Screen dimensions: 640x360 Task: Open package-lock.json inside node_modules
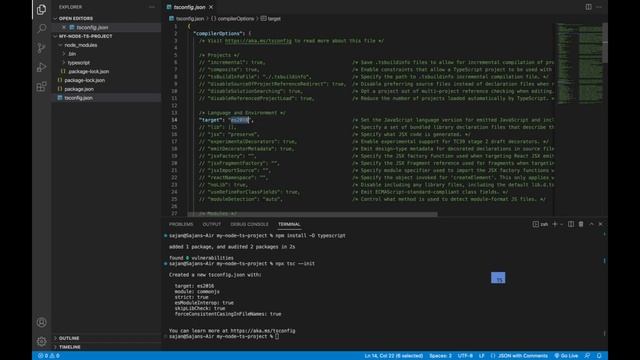click(89, 71)
